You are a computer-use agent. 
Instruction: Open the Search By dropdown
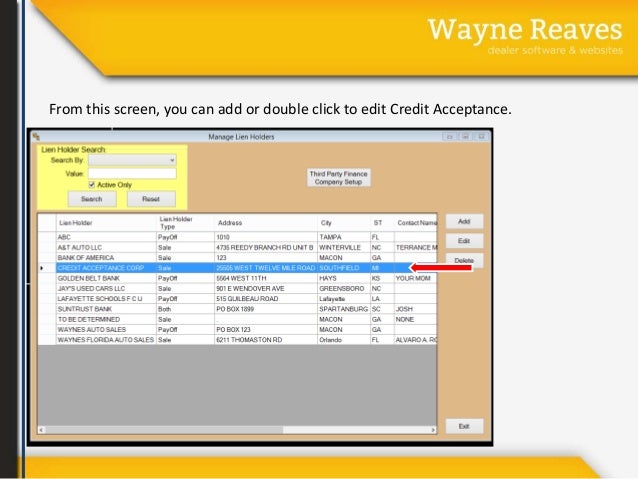click(132, 160)
